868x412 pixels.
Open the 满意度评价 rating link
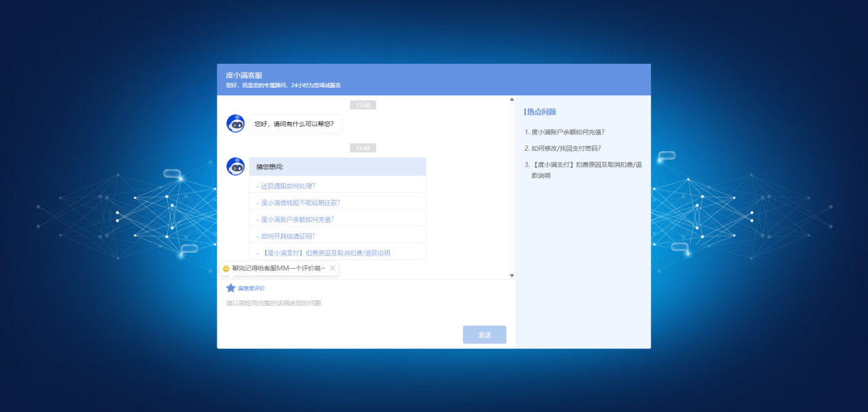tap(251, 289)
